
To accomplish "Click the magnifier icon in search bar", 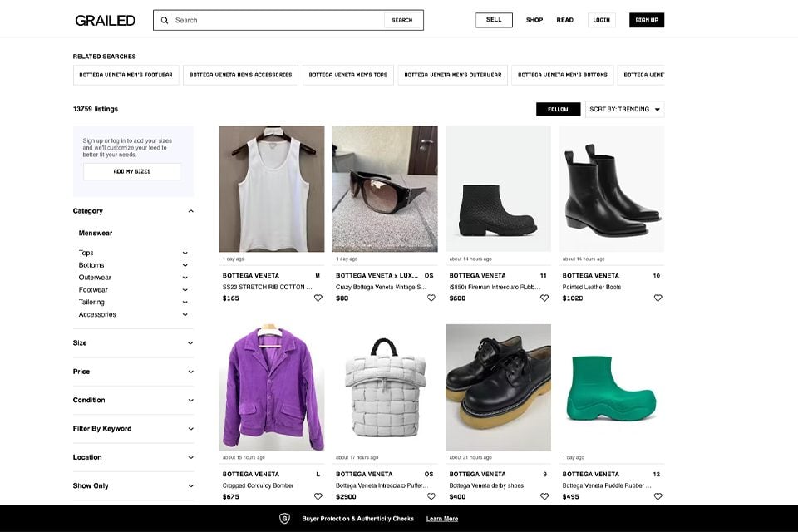I will coord(165,20).
